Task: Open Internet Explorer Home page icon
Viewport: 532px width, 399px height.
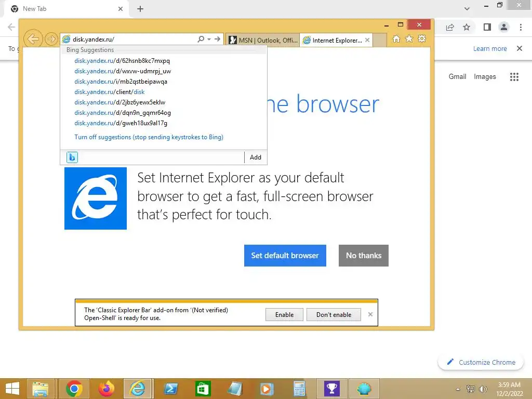Action: coord(396,38)
